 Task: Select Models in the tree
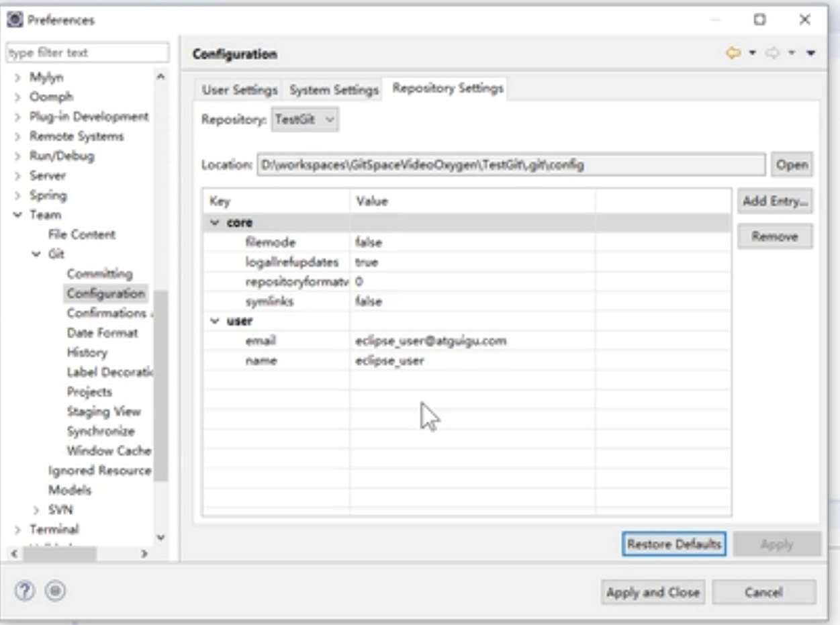(70, 490)
